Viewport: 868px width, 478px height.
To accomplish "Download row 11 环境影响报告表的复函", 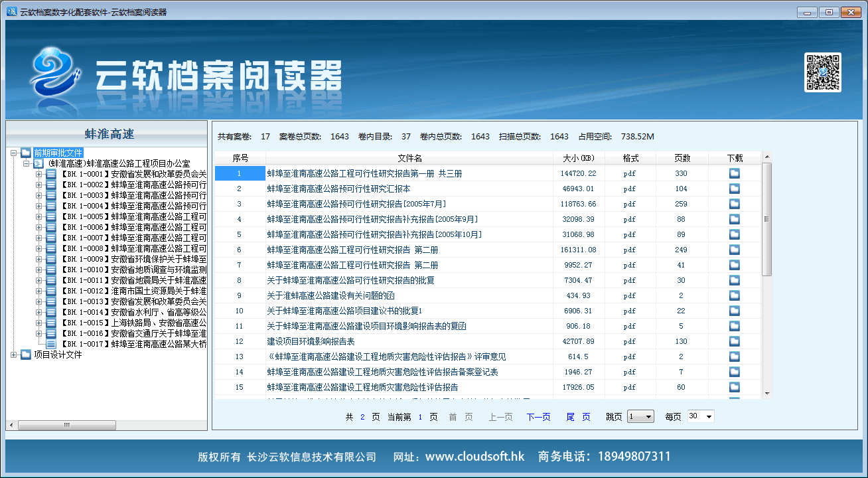I will click(x=734, y=326).
